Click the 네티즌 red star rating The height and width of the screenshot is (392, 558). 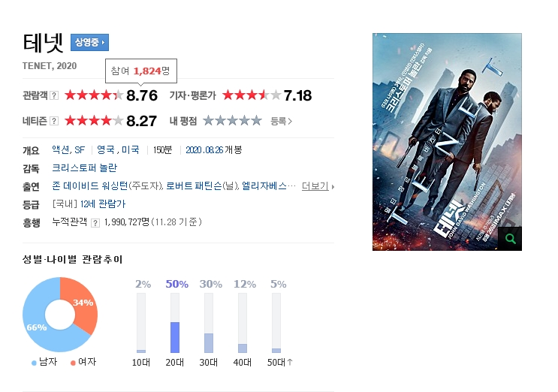pyautogui.click(x=94, y=121)
